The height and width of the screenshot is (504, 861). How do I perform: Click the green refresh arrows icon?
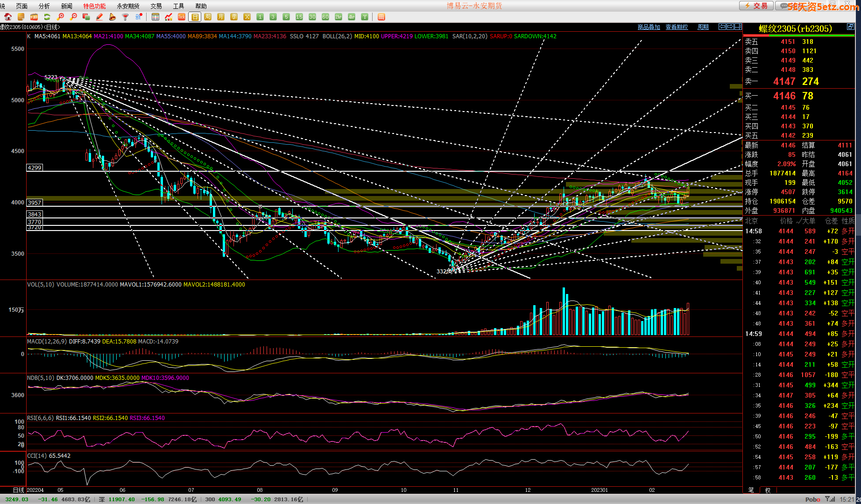point(47,17)
